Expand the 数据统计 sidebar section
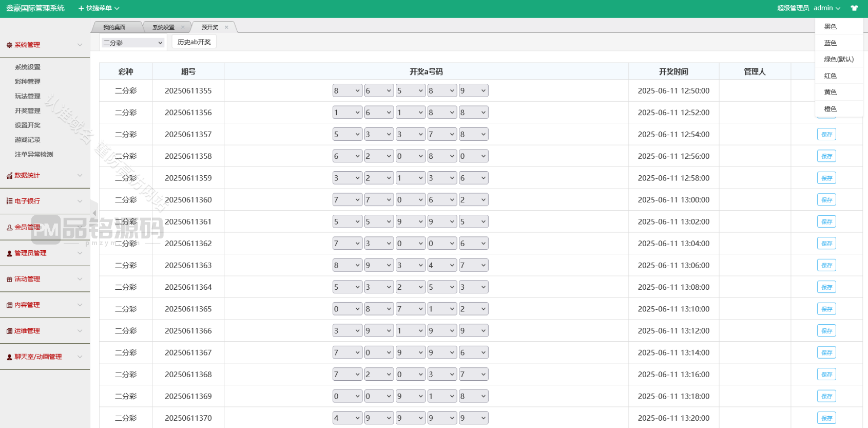Image resolution: width=868 pixels, height=428 pixels. (45, 175)
